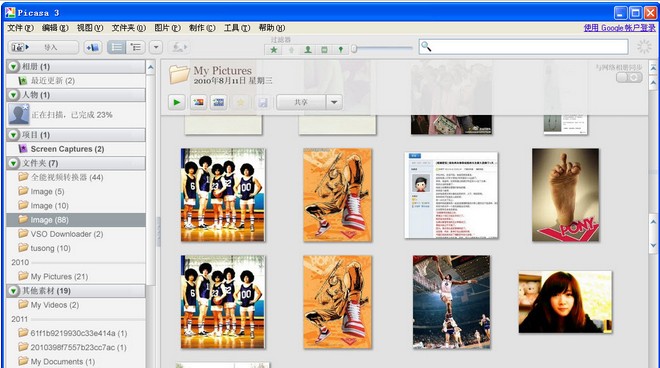The width and height of the screenshot is (660, 368).
Task: Click the movie presentation creation icon
Action: (x=218, y=102)
